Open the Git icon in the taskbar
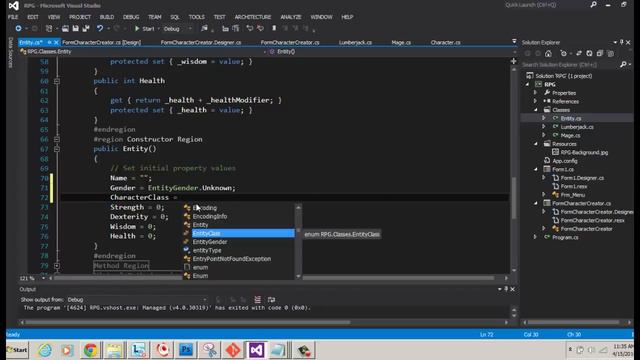 click(x=233, y=350)
